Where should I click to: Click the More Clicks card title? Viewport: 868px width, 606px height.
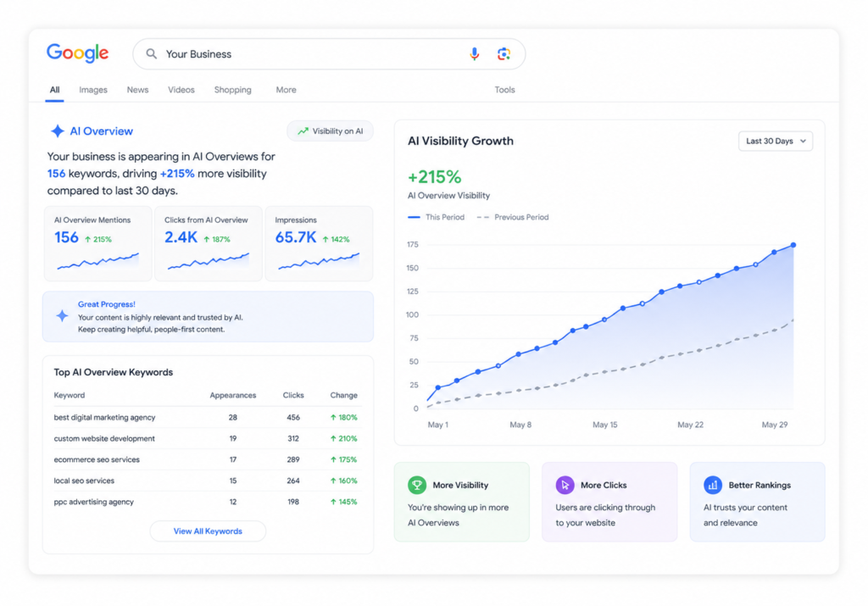click(x=604, y=485)
